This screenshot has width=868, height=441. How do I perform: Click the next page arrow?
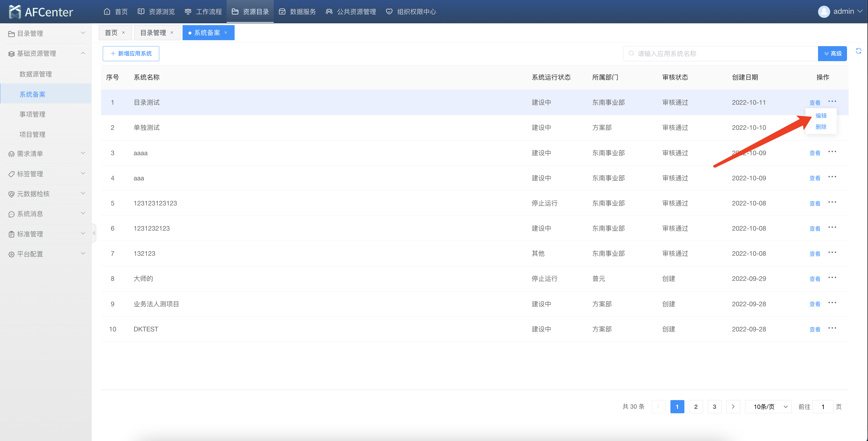click(733, 407)
